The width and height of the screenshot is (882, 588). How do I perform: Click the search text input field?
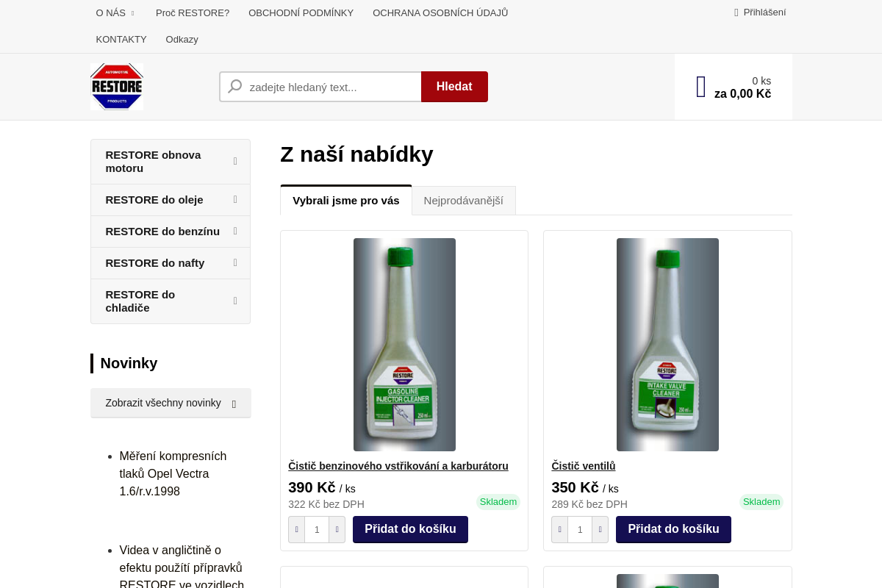[331, 87]
